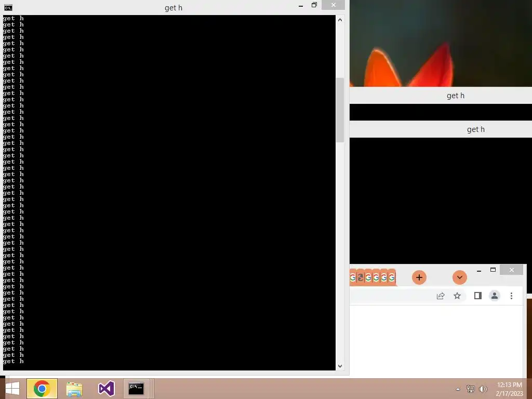This screenshot has width=532, height=399.
Task: Open Visual Studio from the taskbar
Action: coord(106,389)
